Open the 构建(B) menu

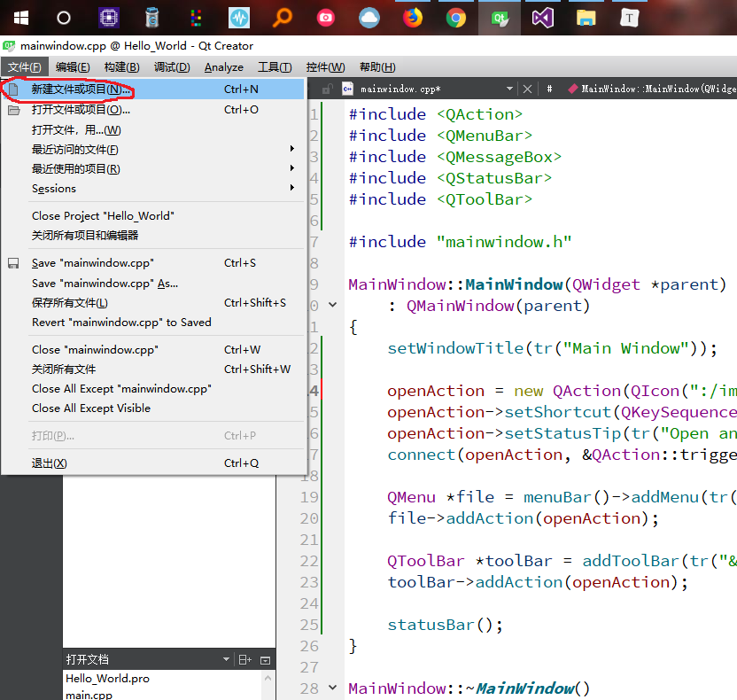pos(121,67)
